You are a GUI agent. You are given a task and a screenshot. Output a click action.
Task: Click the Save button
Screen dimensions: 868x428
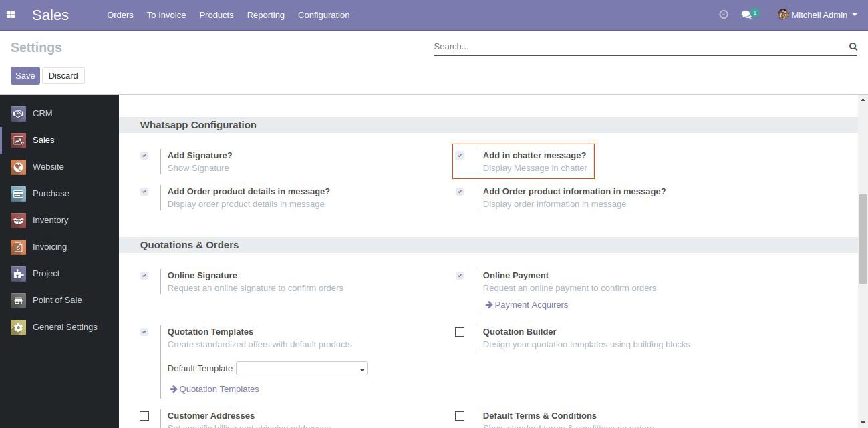click(x=25, y=75)
